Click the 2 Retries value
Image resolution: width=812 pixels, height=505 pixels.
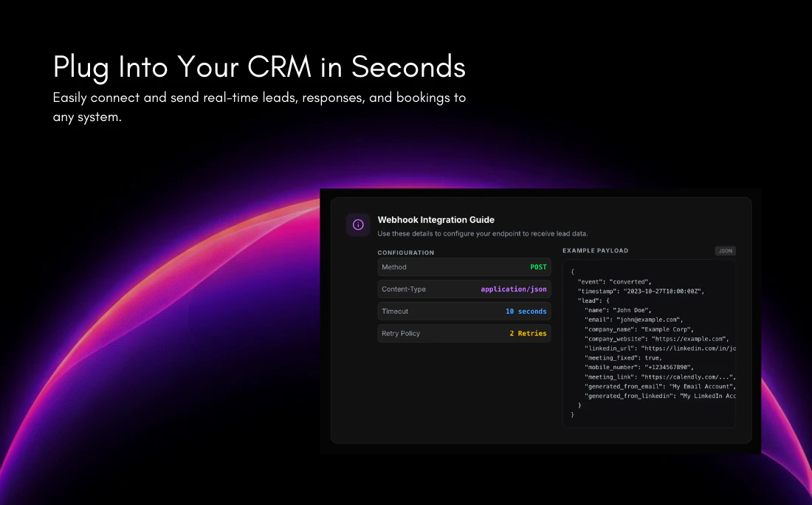pyautogui.click(x=529, y=333)
